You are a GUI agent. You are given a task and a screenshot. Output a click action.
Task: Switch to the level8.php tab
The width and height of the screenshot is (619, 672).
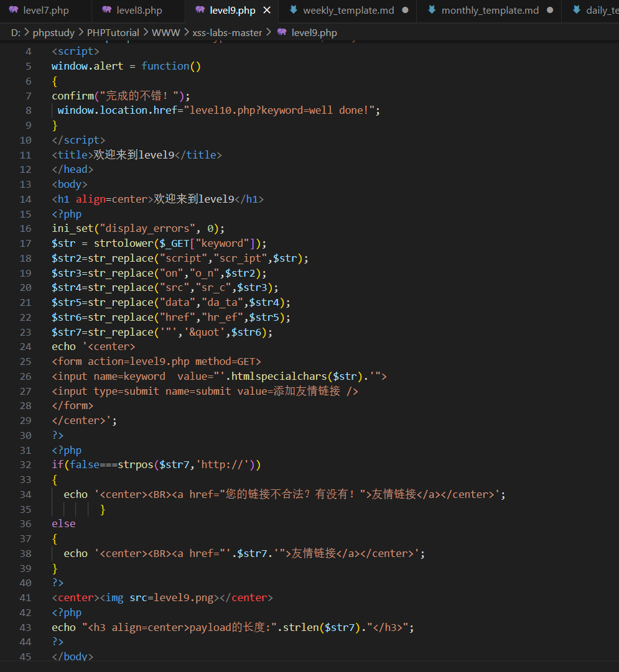click(x=139, y=11)
